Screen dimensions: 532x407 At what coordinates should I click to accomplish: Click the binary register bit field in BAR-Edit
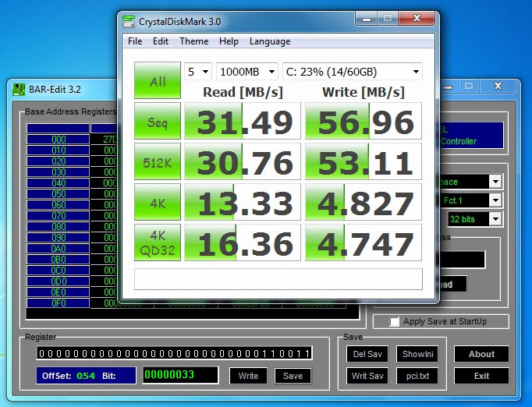click(175, 353)
